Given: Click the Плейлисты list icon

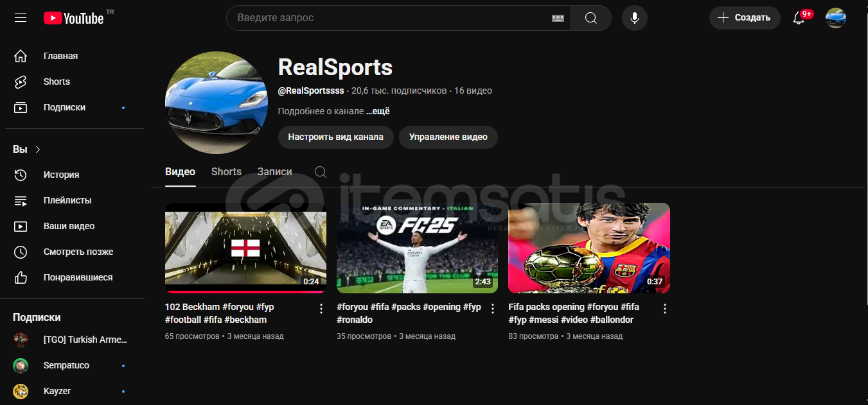Looking at the screenshot, I should coord(21,200).
